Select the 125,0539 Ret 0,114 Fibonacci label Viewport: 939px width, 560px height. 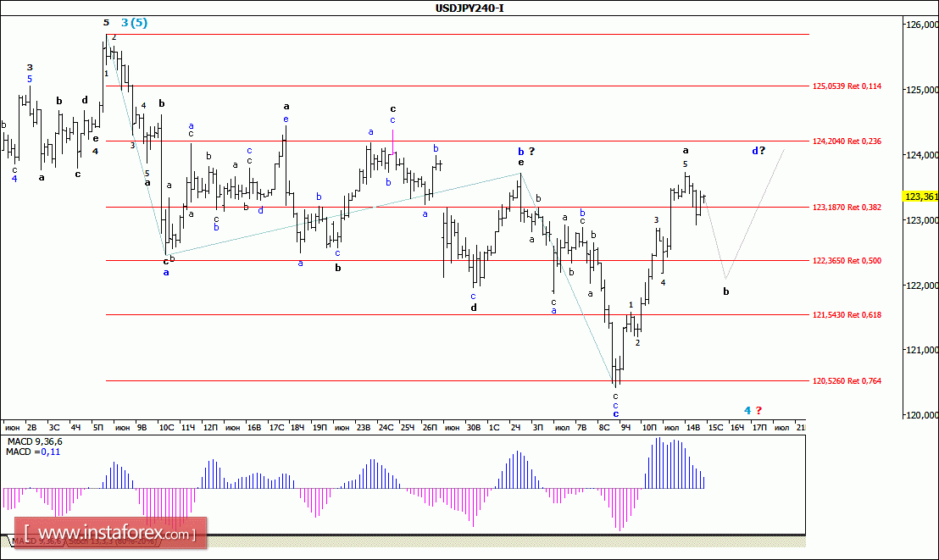pyautogui.click(x=847, y=86)
